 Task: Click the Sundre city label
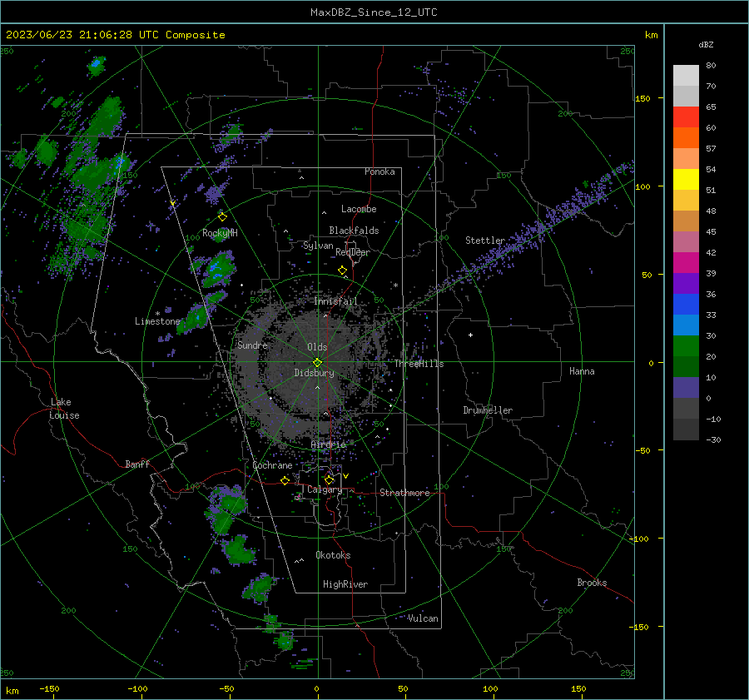pos(252,345)
